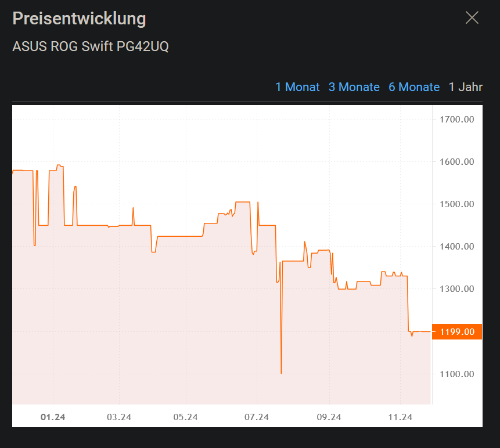
Task: Click the 09.24 axis label
Action: click(329, 417)
